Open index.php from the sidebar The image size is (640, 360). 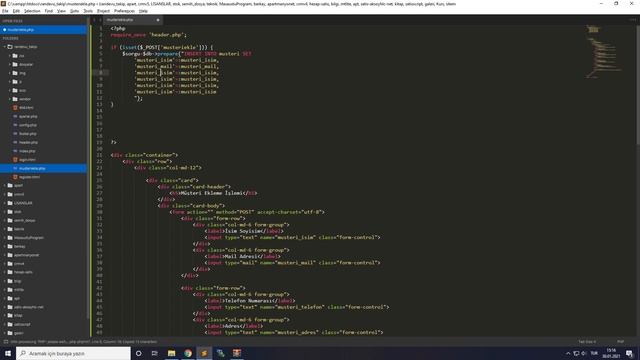27,151
